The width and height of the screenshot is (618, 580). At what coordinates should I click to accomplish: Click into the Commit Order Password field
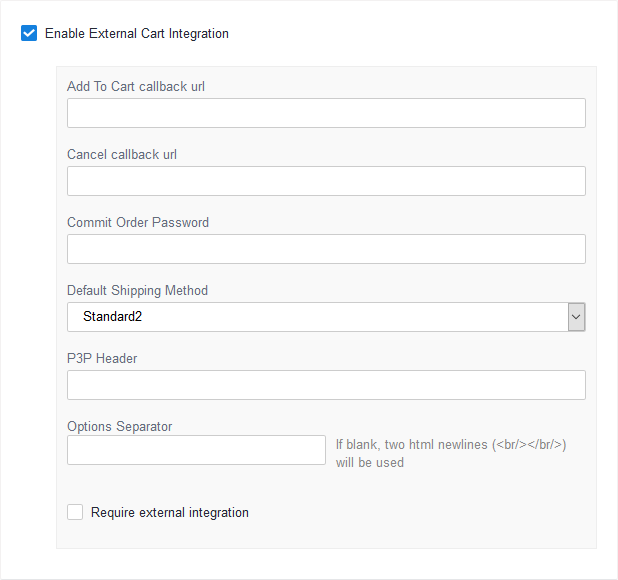326,249
